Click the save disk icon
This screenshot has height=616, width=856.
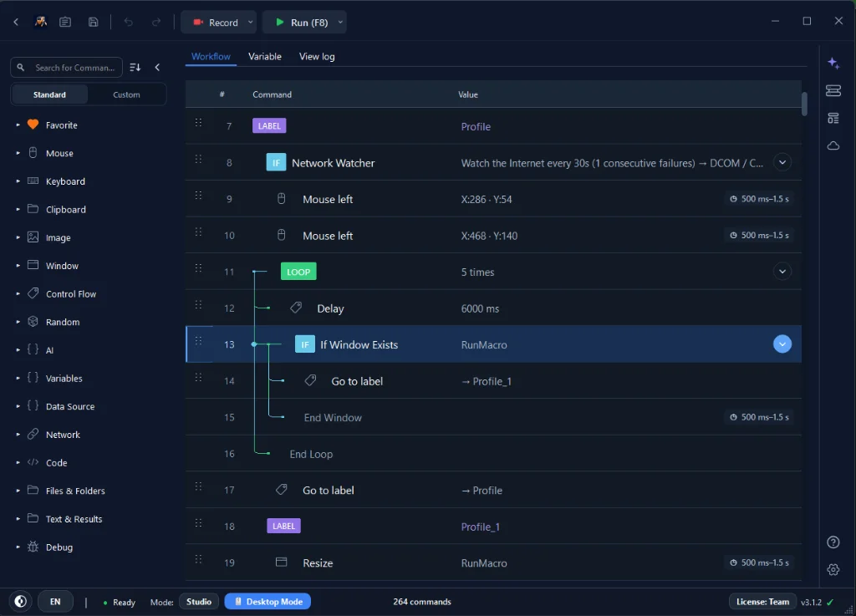[94, 23]
